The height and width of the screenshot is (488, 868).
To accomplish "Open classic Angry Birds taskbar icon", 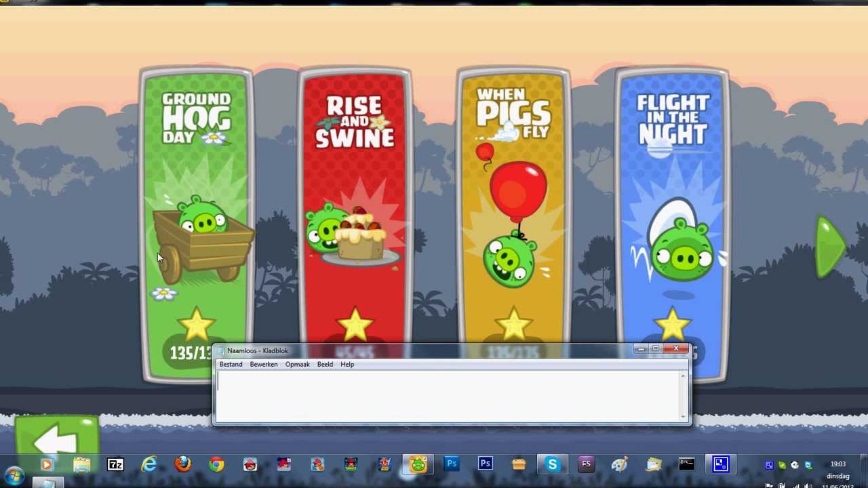I will click(250, 465).
